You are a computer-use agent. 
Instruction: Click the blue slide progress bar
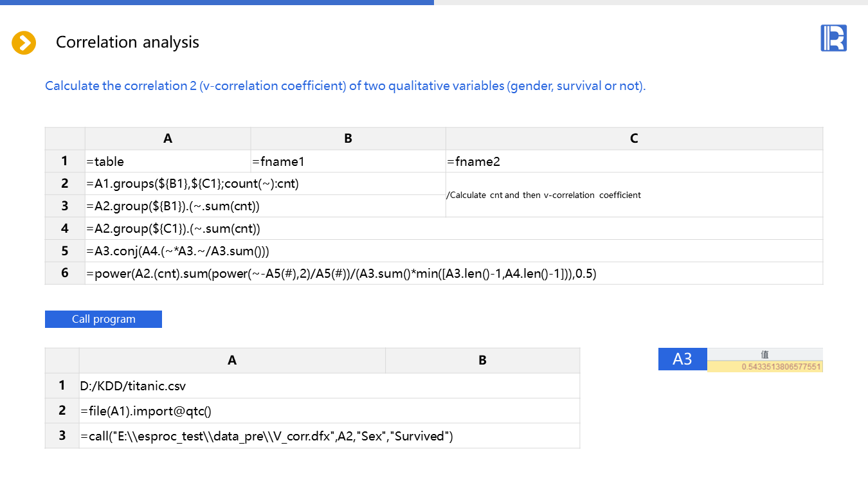pos(217,3)
